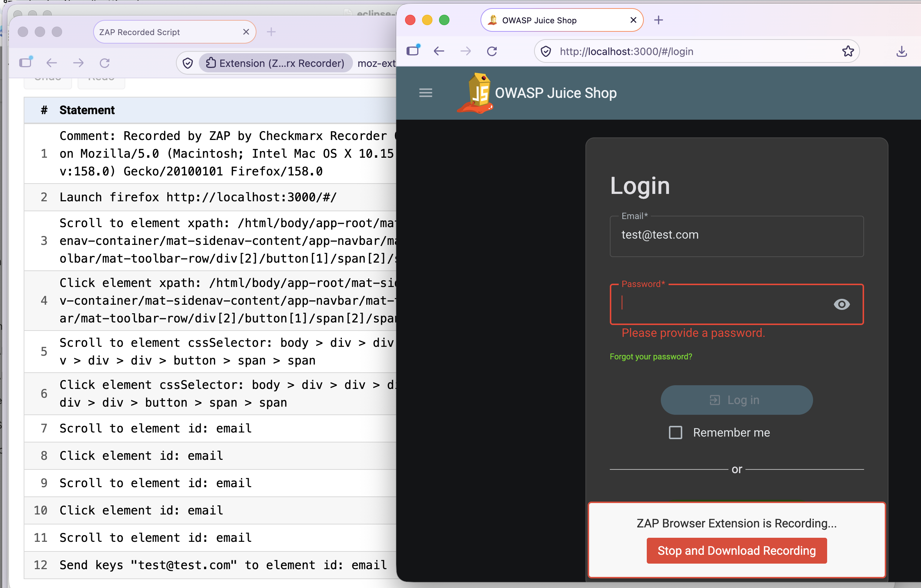Close the ZAP Recorded Script tab

coord(246,32)
